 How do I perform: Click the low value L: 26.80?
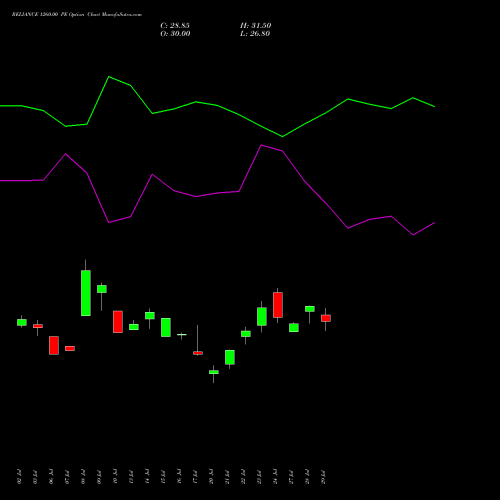click(255, 34)
